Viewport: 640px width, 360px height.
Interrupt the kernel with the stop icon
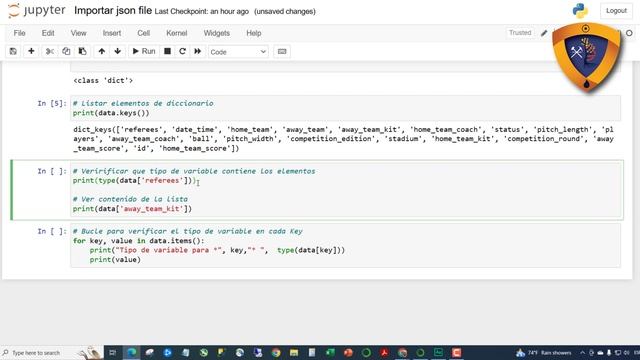(167, 51)
